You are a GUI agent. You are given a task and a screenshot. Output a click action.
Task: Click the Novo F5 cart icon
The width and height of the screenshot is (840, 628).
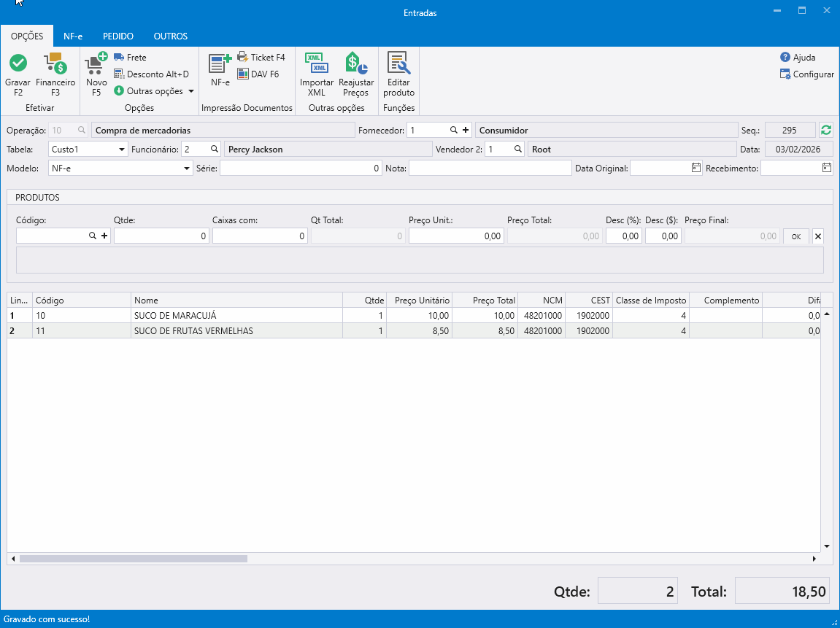[96, 64]
